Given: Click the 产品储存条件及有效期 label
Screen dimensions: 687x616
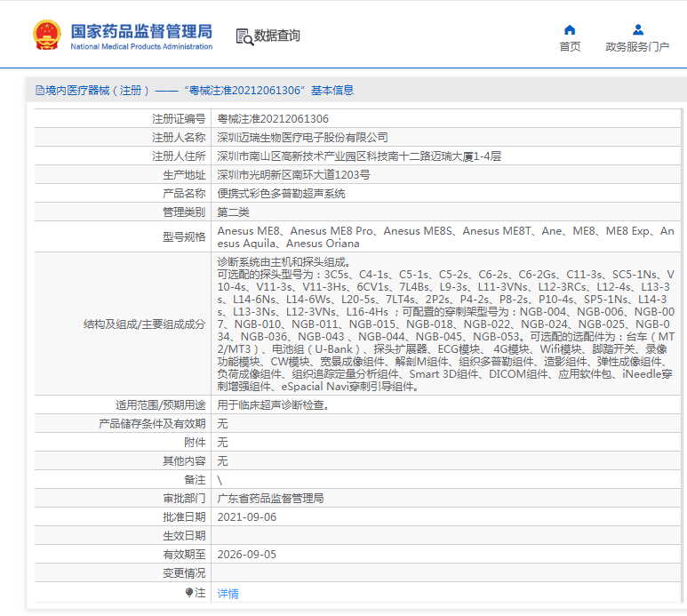Looking at the screenshot, I should (x=152, y=424).
